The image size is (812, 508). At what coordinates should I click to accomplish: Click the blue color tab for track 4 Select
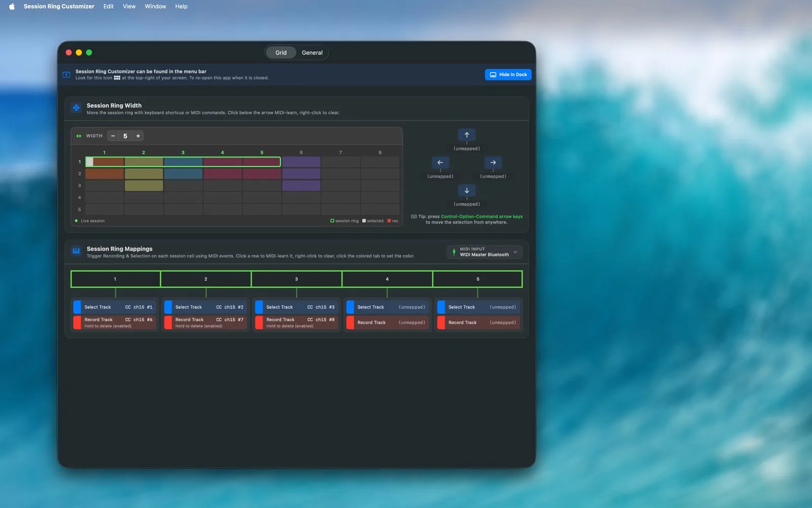[350, 307]
